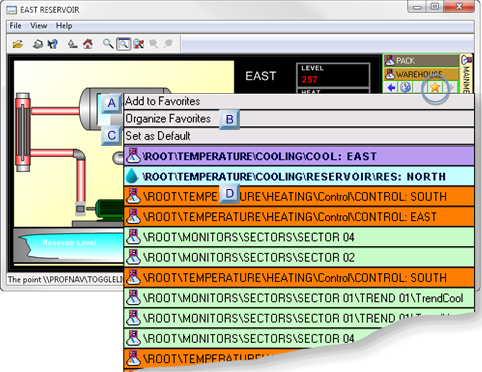482x372 pixels.
Task: Open the COOL: EAST purple favorite
Action: pyautogui.click(x=299, y=156)
